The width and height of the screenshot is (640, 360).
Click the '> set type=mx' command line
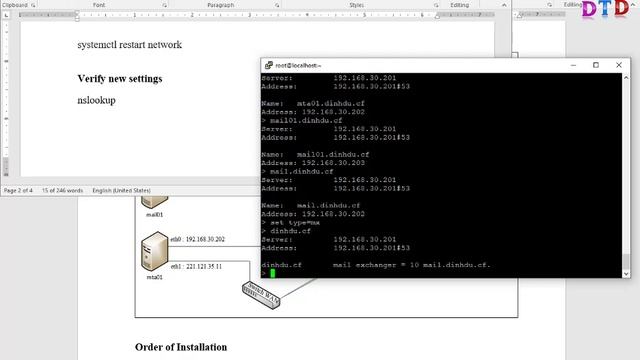pyautogui.click(x=291, y=222)
